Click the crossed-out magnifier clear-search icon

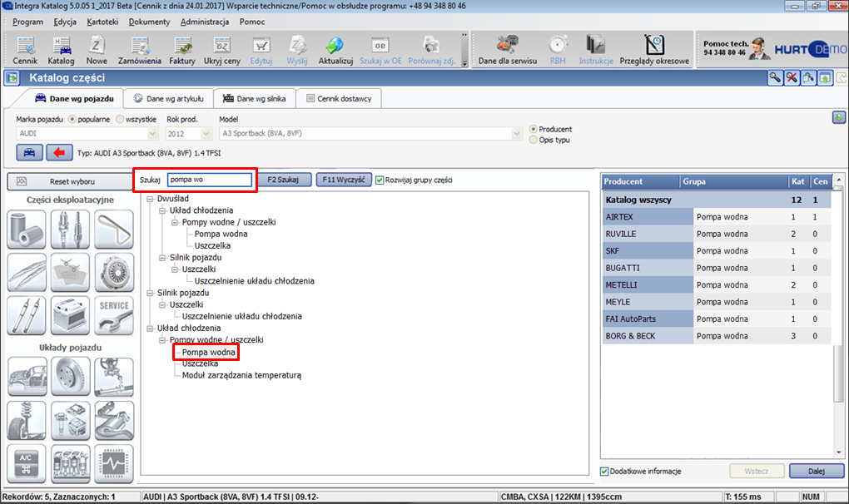792,78
